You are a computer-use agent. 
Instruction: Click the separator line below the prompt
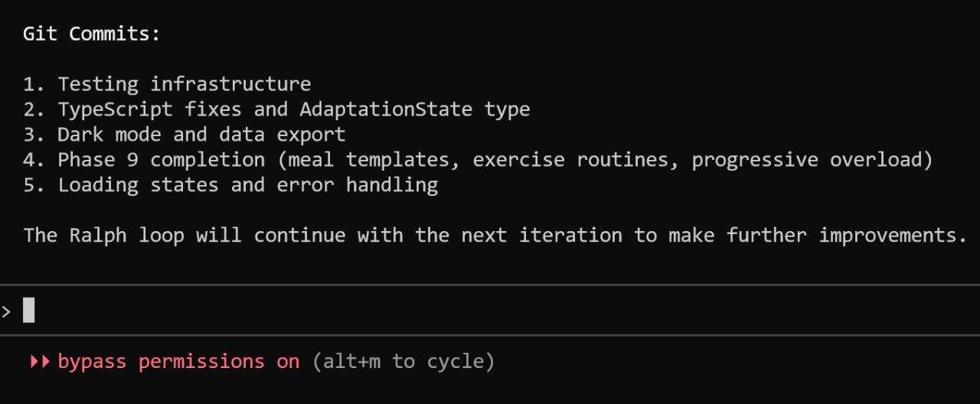(x=490, y=335)
